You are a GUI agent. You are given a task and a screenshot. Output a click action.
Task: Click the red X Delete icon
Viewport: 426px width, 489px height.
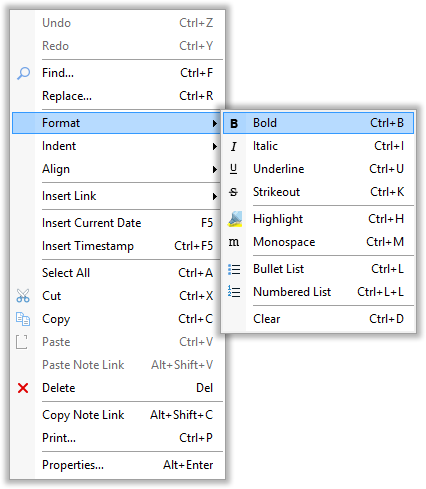tap(23, 388)
